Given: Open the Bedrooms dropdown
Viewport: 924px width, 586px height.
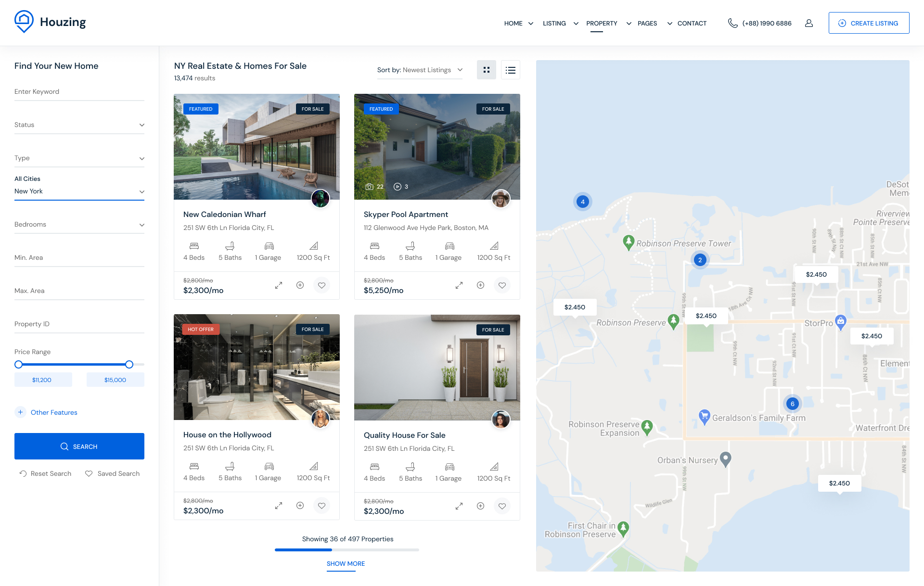Looking at the screenshot, I should tap(79, 224).
